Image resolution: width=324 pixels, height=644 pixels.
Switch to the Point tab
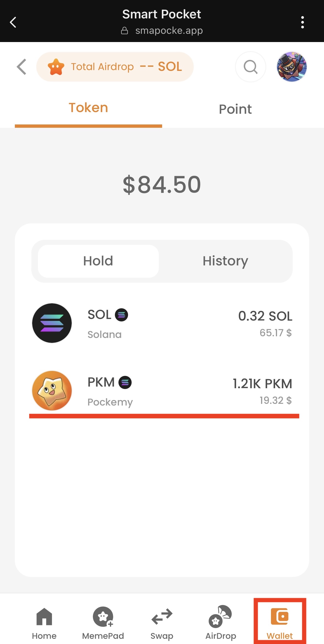tap(235, 109)
